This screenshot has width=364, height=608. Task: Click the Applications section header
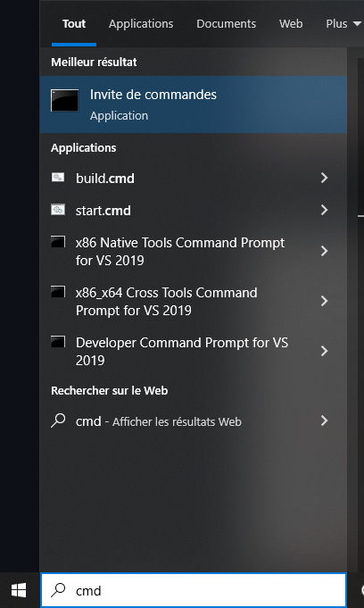pyautogui.click(x=83, y=147)
